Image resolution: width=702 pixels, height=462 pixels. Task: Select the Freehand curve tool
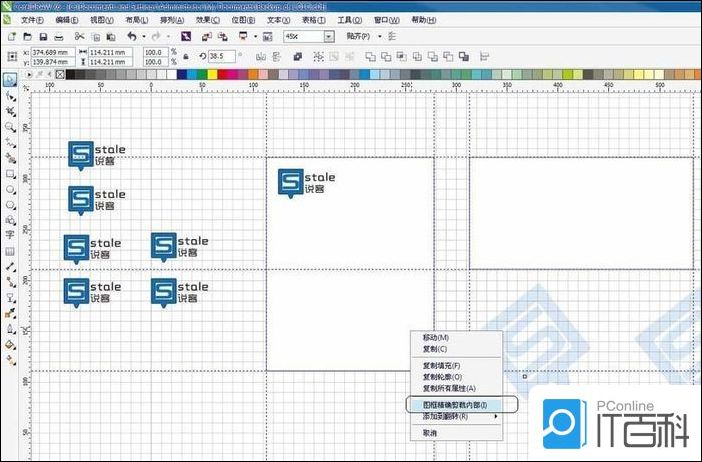point(10,143)
